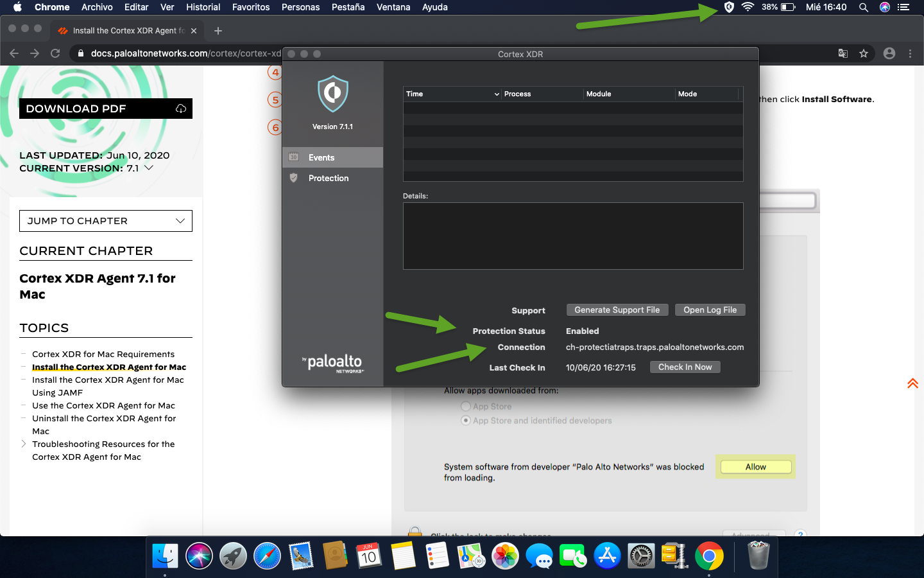This screenshot has height=578, width=924.
Task: Open the Historial menu
Action: (x=203, y=7)
